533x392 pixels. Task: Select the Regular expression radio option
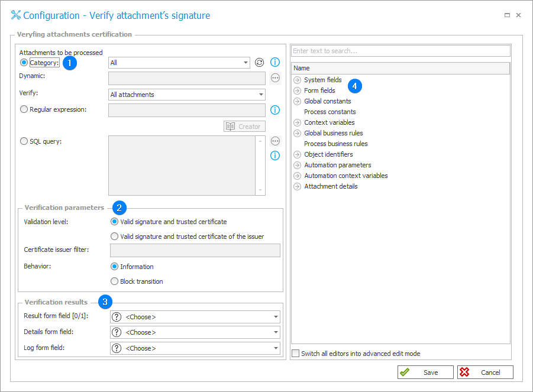(24, 109)
